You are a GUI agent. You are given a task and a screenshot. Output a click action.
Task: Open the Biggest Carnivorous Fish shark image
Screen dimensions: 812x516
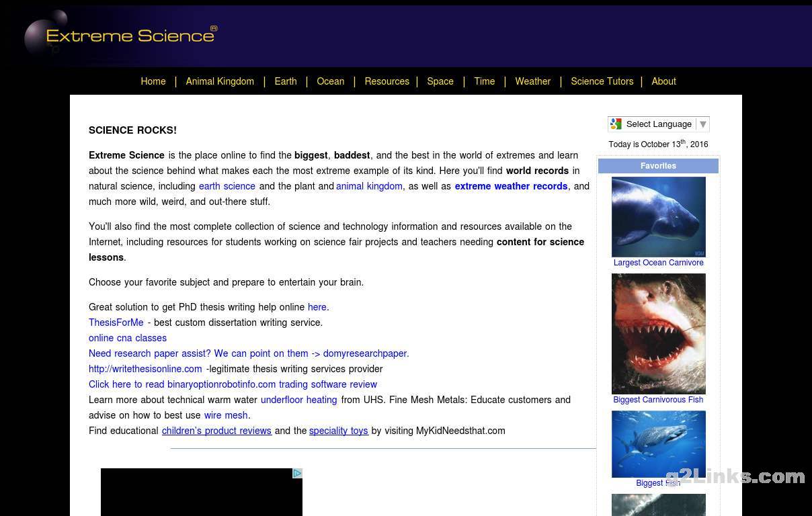point(658,333)
